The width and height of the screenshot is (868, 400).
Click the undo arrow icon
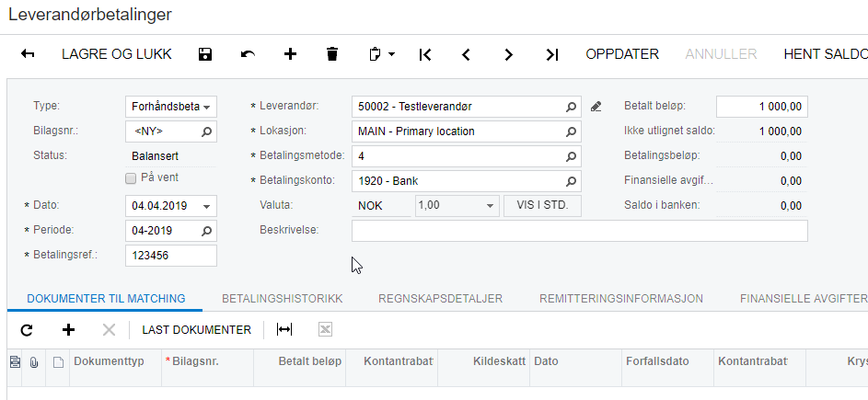pyautogui.click(x=248, y=54)
